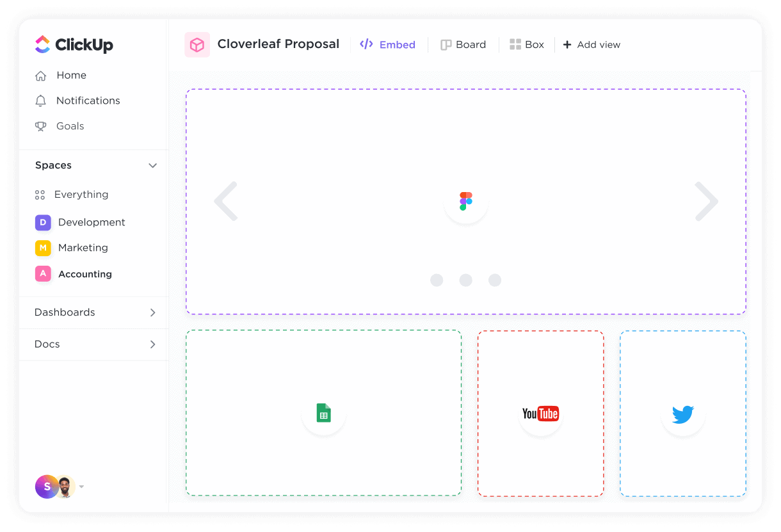781x532 pixels.
Task: Select the middle carousel dot
Action: pos(466,280)
